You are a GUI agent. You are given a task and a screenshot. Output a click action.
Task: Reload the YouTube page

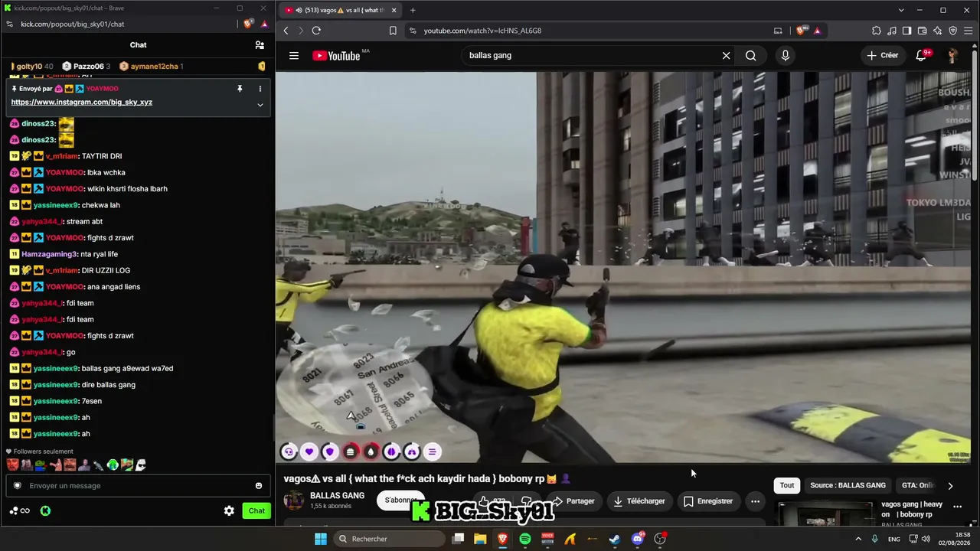coord(316,31)
